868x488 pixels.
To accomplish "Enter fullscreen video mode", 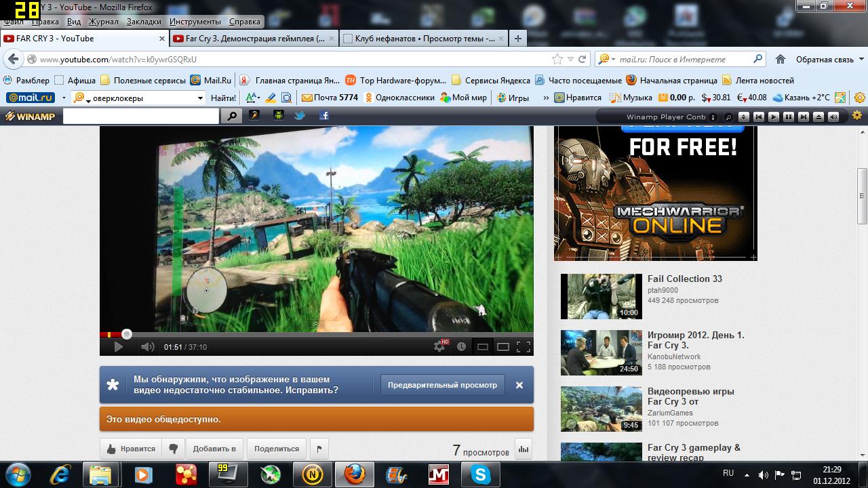I will tap(523, 347).
